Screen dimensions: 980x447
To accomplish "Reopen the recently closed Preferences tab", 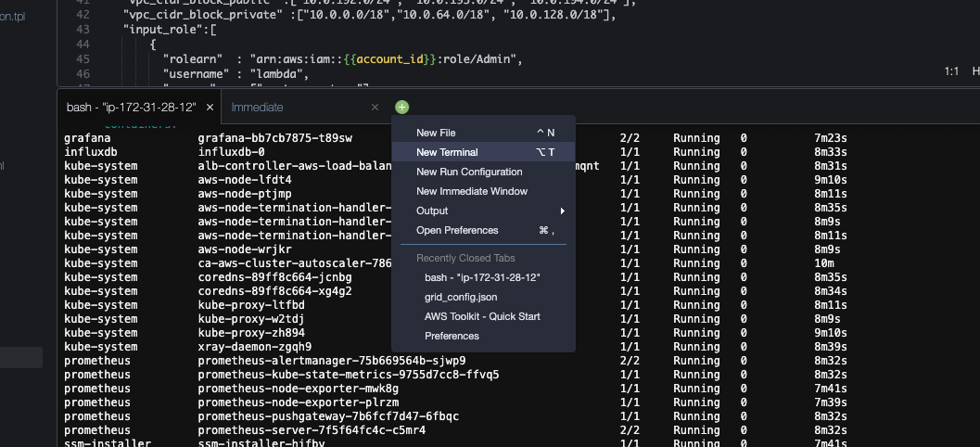I will pyautogui.click(x=452, y=336).
